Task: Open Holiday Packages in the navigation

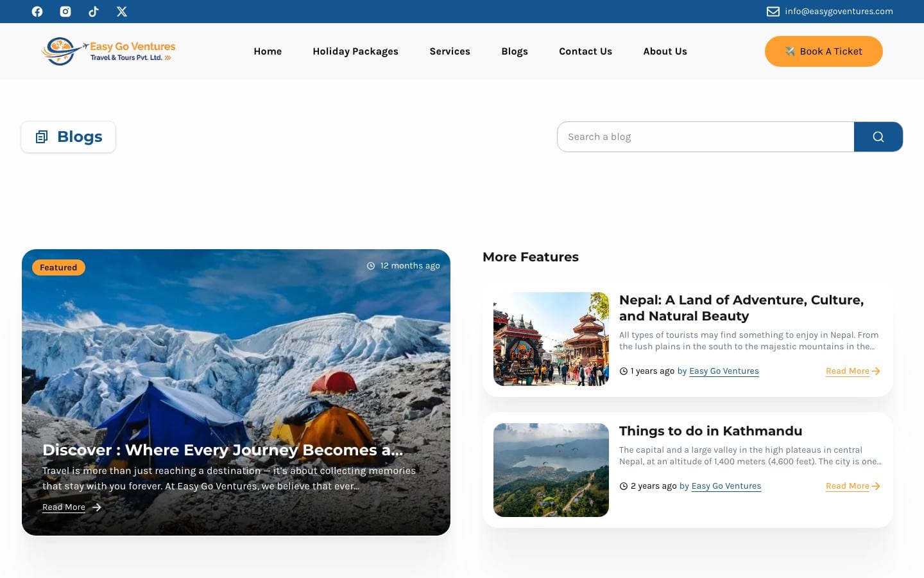Action: point(355,51)
